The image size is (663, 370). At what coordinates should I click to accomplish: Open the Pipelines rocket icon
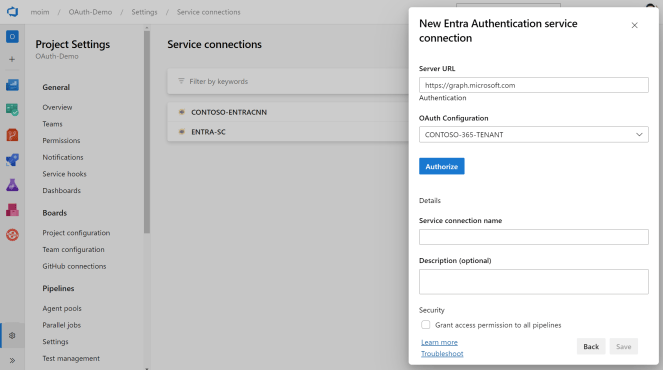click(12, 160)
